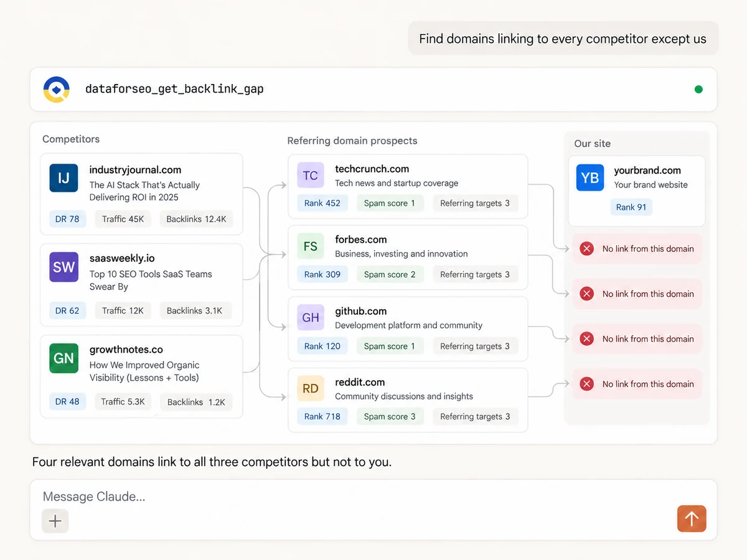The image size is (747, 560).
Task: Select the summary sentence about four domains
Action: [212, 462]
